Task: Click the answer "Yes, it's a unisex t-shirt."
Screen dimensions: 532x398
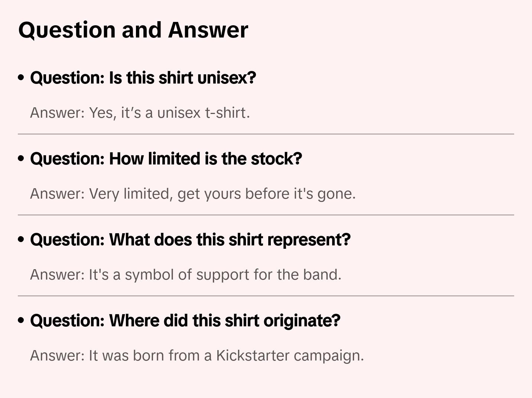Action: 140,113
